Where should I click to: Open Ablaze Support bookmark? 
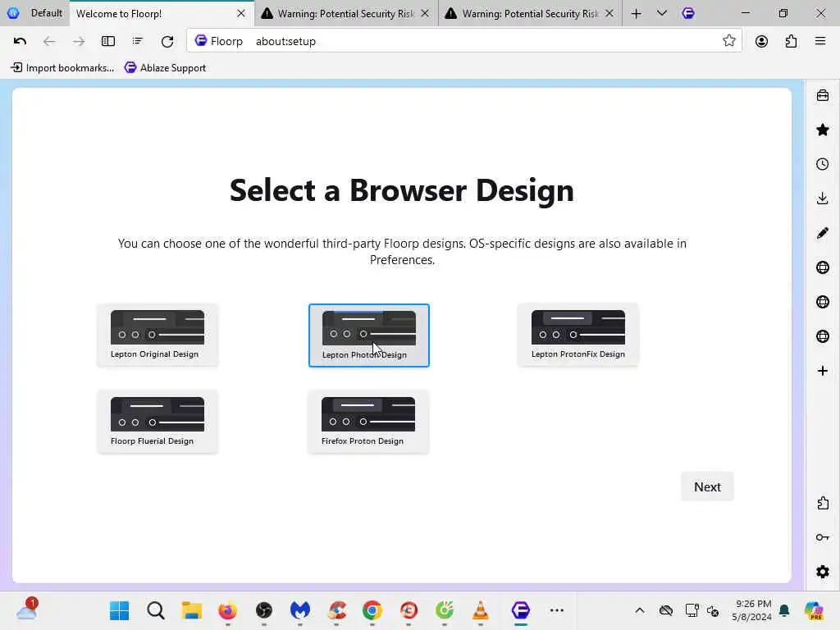click(166, 68)
